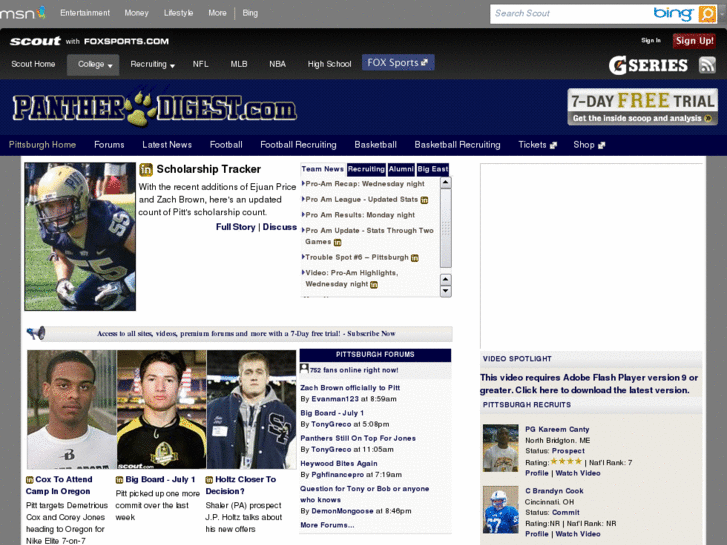The width and height of the screenshot is (727, 545).
Task: Select High School in Scout navigation
Action: [329, 64]
